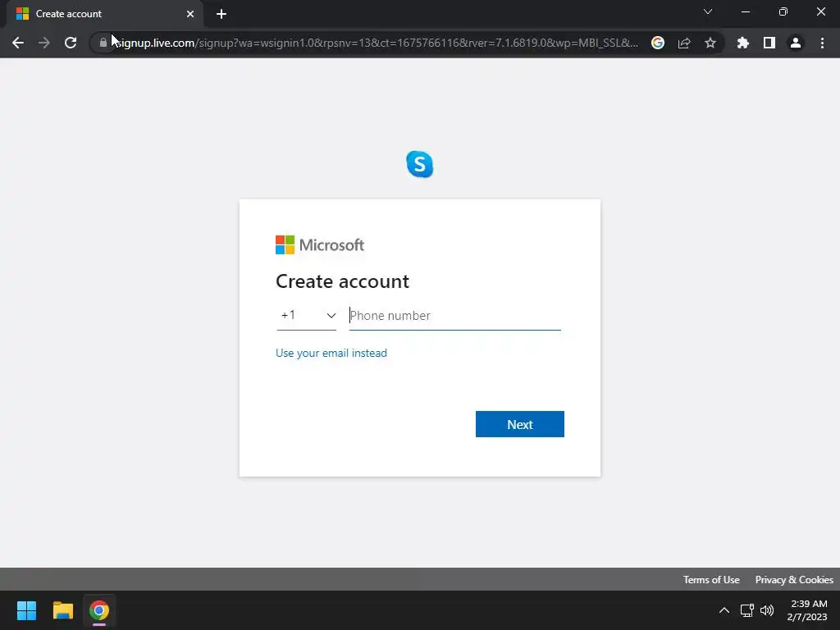The height and width of the screenshot is (630, 840).
Task: Open the Chrome profile avatar
Action: tap(796, 43)
